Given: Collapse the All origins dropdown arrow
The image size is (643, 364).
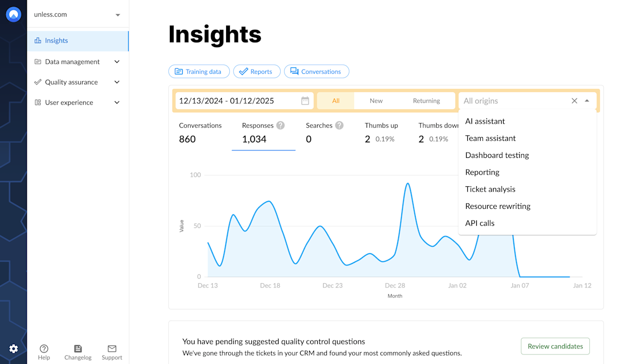Looking at the screenshot, I should (587, 101).
